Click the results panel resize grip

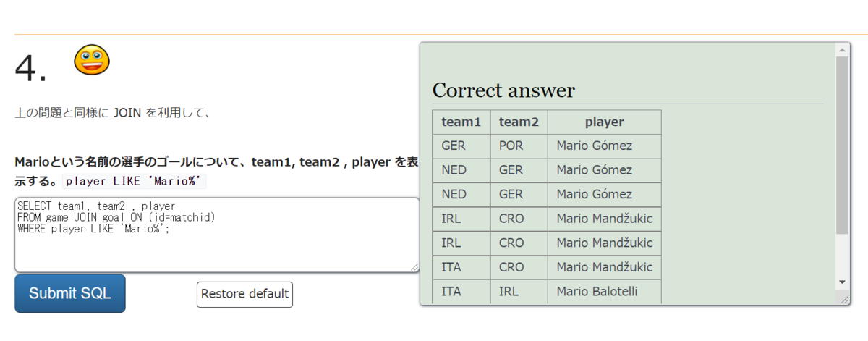(x=842, y=298)
